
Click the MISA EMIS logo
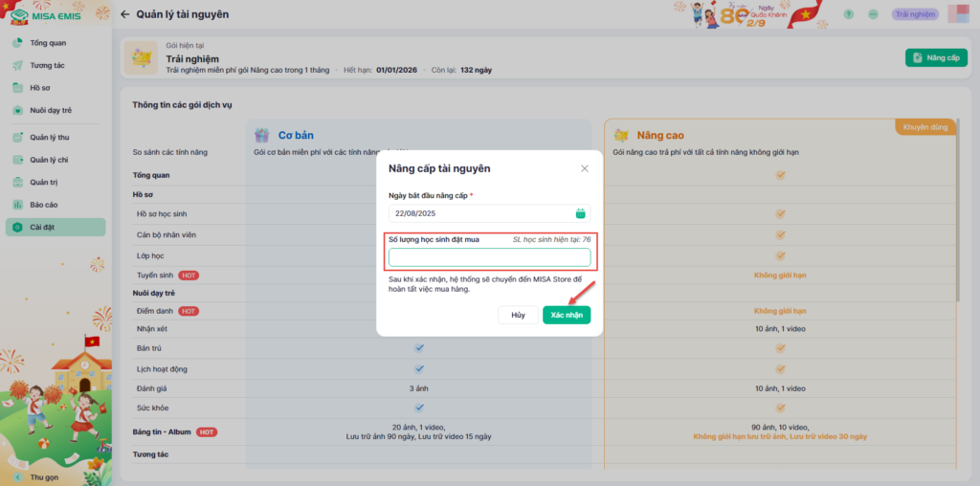[x=46, y=15]
